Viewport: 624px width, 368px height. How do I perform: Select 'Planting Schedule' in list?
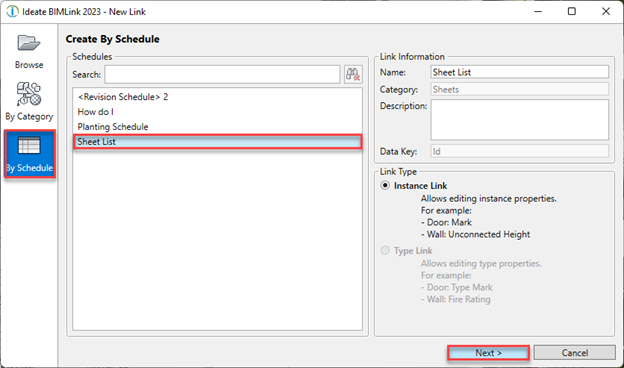217,127
